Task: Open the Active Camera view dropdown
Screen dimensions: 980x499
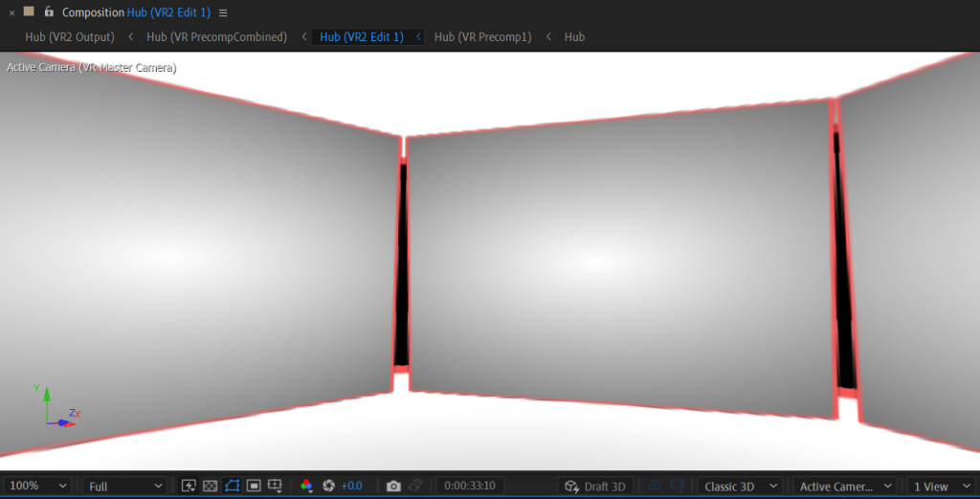Action: click(x=846, y=486)
